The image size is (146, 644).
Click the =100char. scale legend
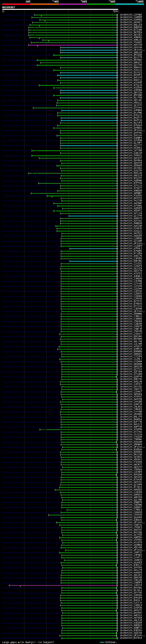click(108, 642)
